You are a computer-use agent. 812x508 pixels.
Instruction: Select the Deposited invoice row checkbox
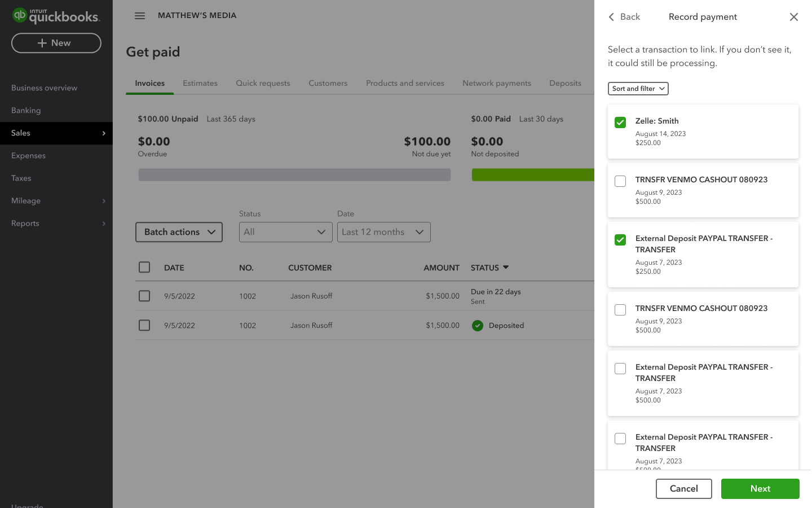coord(144,325)
